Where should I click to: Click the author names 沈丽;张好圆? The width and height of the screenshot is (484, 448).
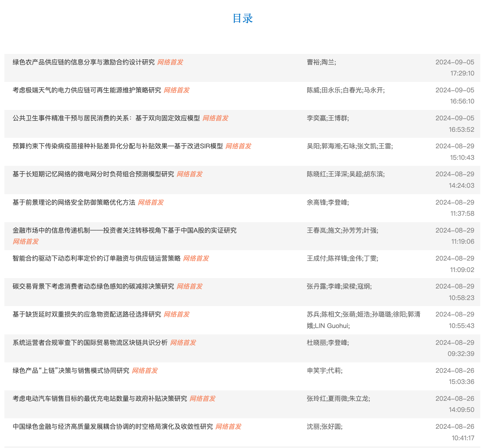pyautogui.click(x=324, y=427)
